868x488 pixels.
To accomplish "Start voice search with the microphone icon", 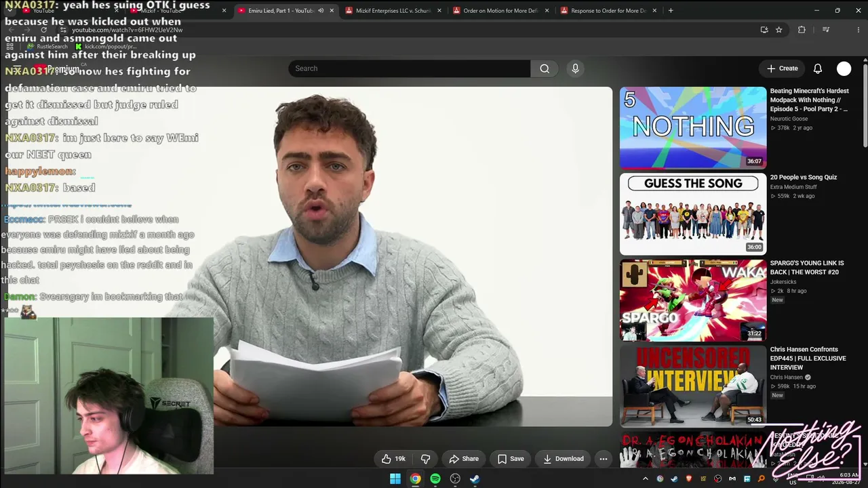I will pyautogui.click(x=575, y=68).
